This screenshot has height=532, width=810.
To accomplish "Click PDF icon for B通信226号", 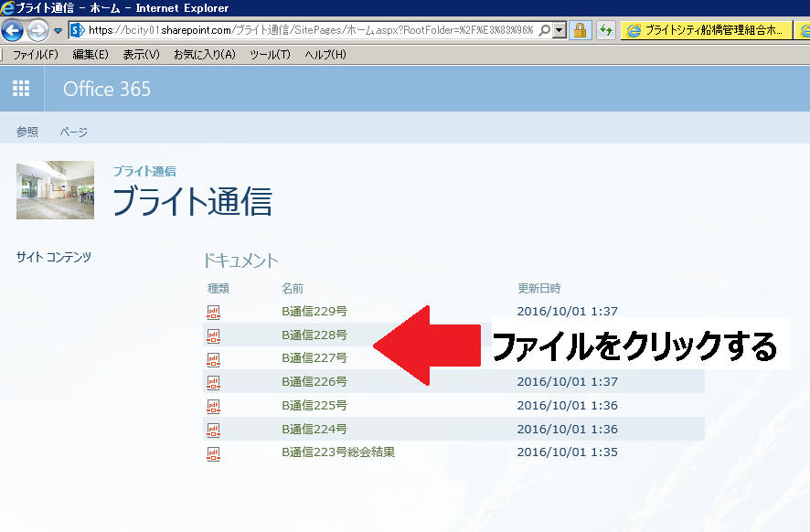I will pyautogui.click(x=213, y=382).
